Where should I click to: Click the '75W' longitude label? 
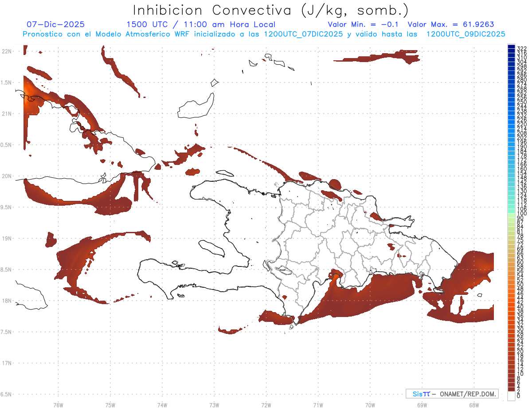tap(110, 405)
